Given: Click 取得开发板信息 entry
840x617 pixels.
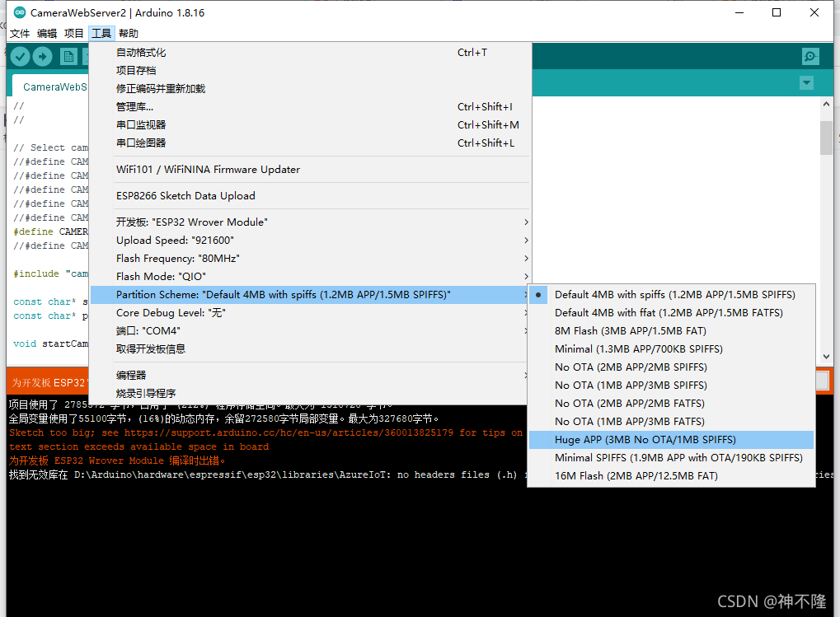Looking at the screenshot, I should [x=310, y=349].
